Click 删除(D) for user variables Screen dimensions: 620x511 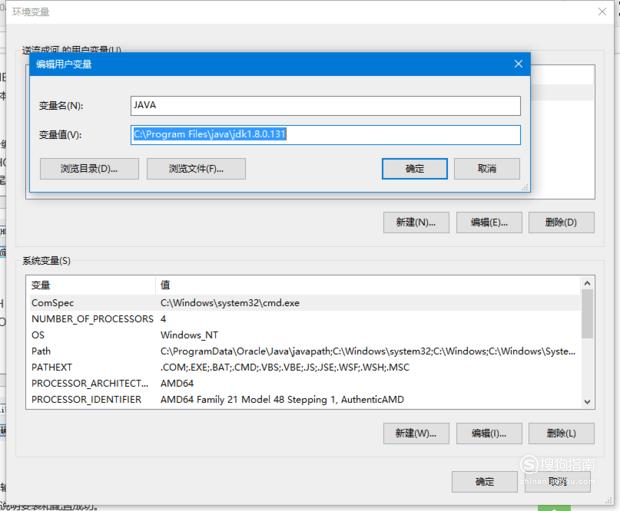point(561,222)
